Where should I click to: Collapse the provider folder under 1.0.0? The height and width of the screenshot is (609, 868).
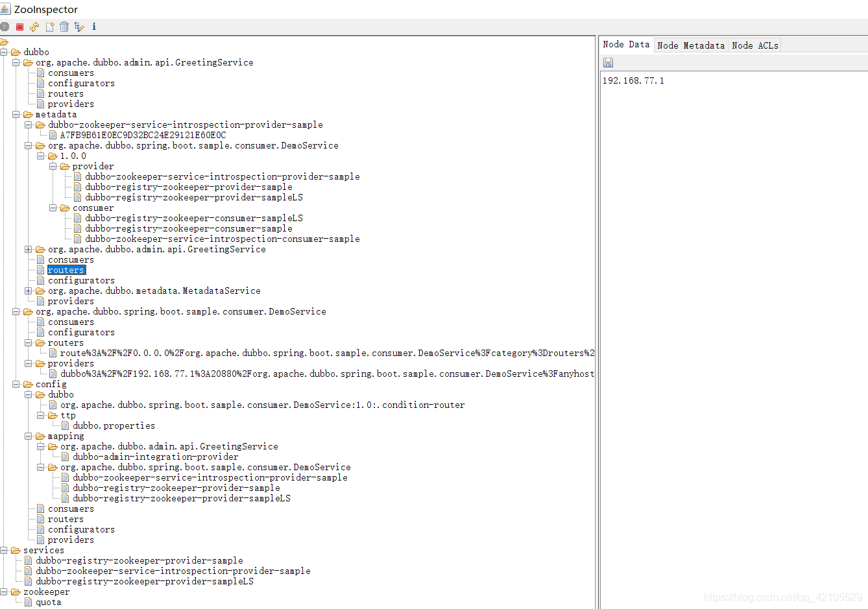pyautogui.click(x=53, y=166)
